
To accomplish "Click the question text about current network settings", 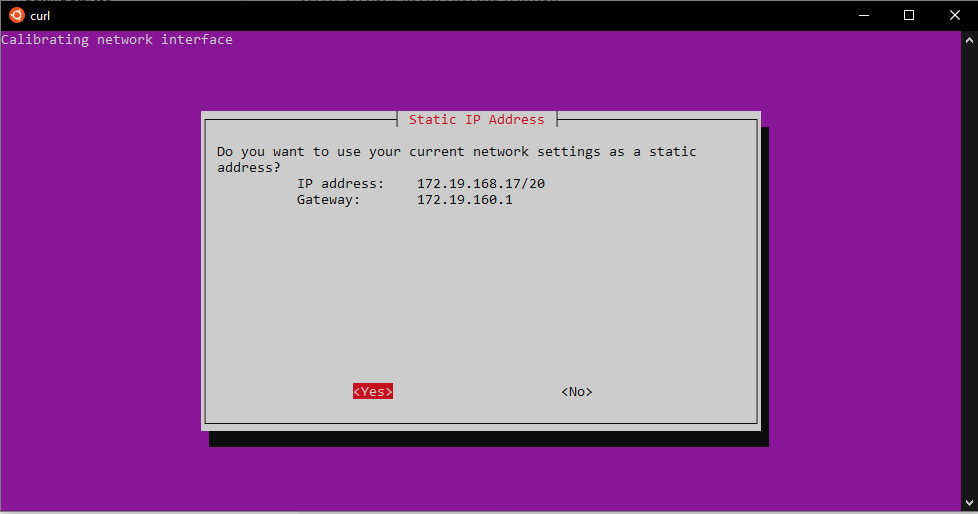I will 456,152.
